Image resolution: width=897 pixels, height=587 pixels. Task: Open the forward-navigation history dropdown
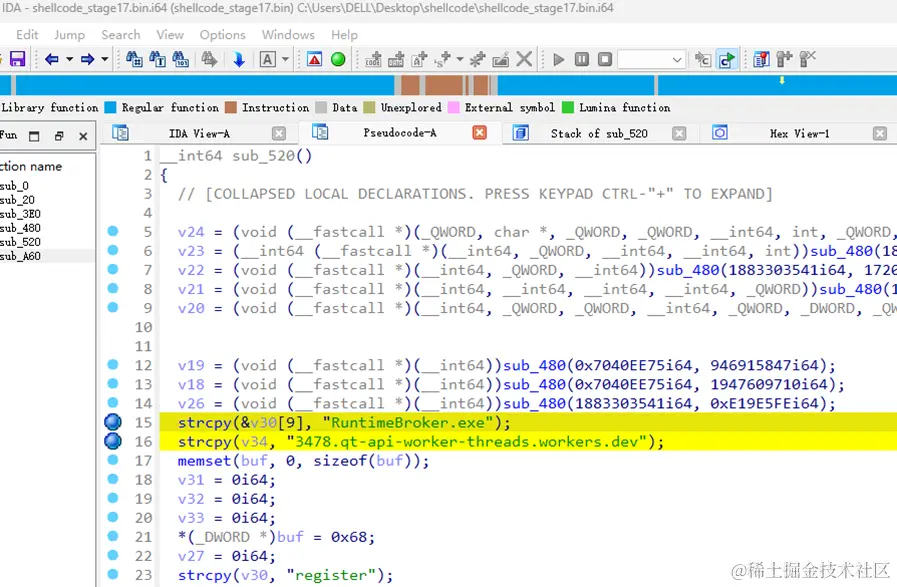[x=104, y=59]
